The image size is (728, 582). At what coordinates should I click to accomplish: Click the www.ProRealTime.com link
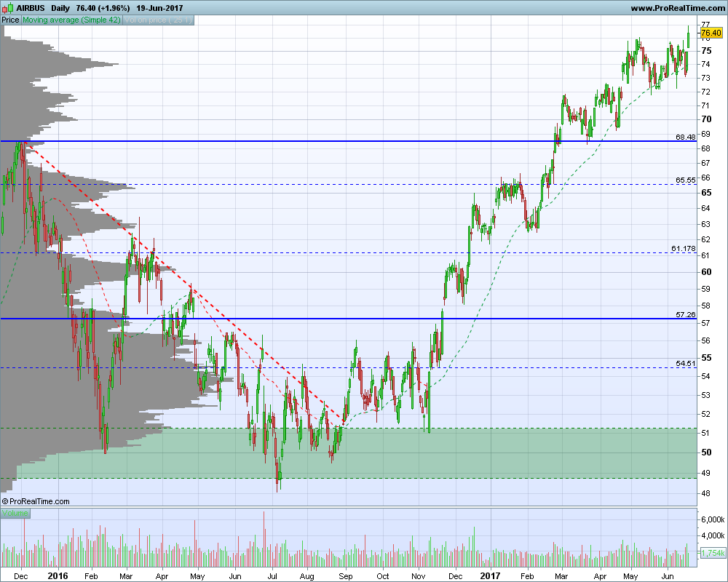tap(678, 8)
